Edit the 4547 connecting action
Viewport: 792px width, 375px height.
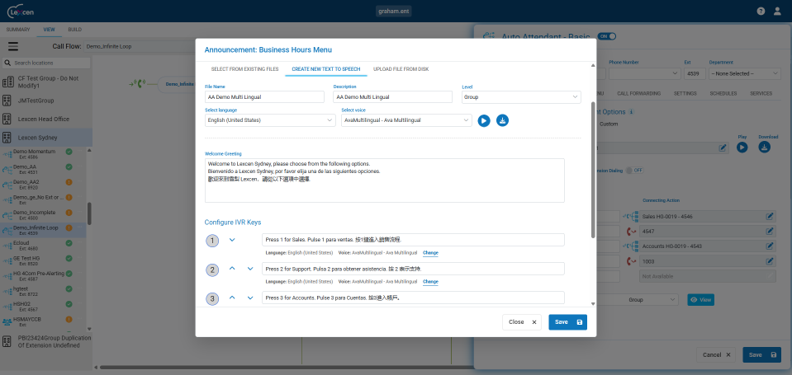click(x=769, y=231)
